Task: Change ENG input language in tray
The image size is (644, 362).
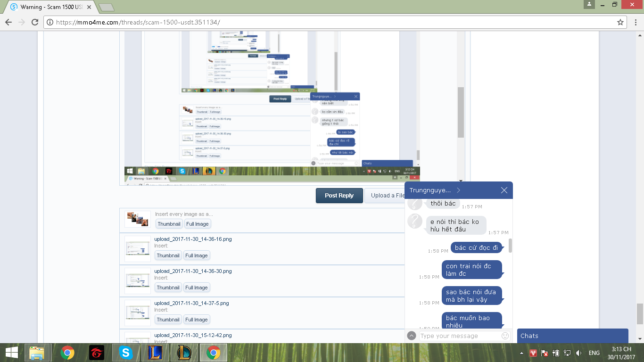Action: click(594, 353)
